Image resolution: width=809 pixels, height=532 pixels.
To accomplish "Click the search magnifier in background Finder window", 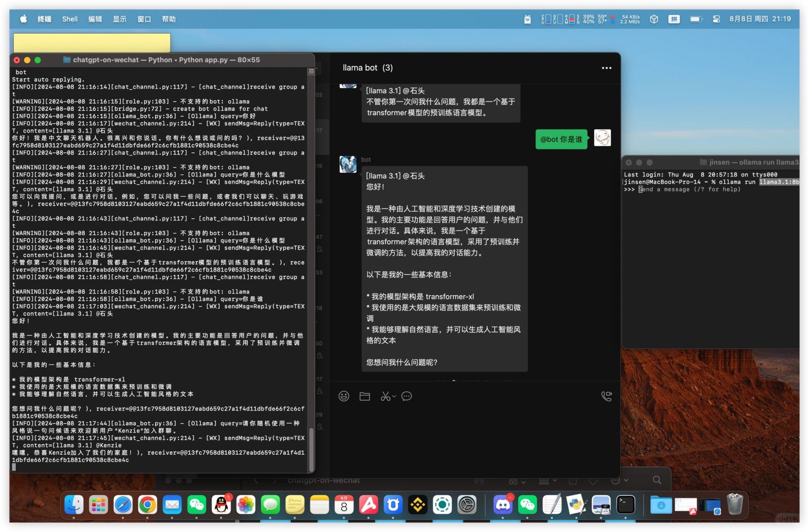I will 657,480.
